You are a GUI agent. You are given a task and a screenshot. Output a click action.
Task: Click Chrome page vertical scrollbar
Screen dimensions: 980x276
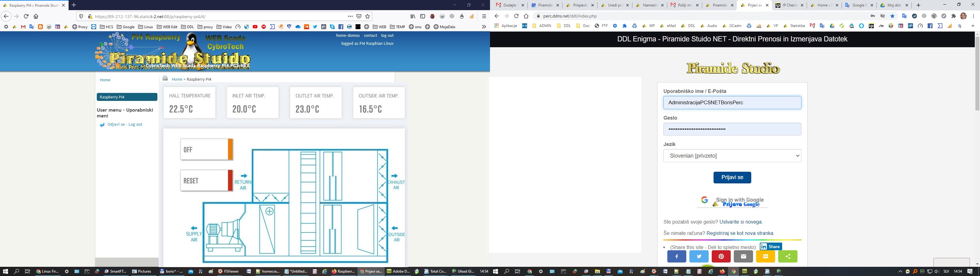click(977, 73)
